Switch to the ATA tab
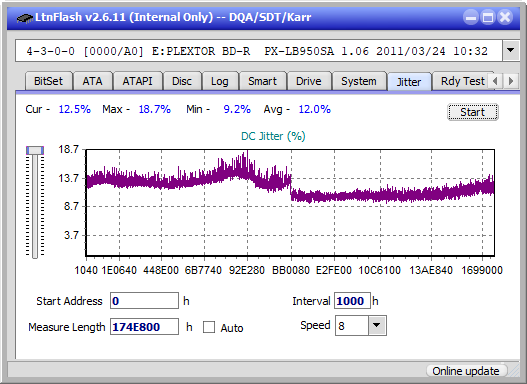The image size is (527, 384). (92, 81)
